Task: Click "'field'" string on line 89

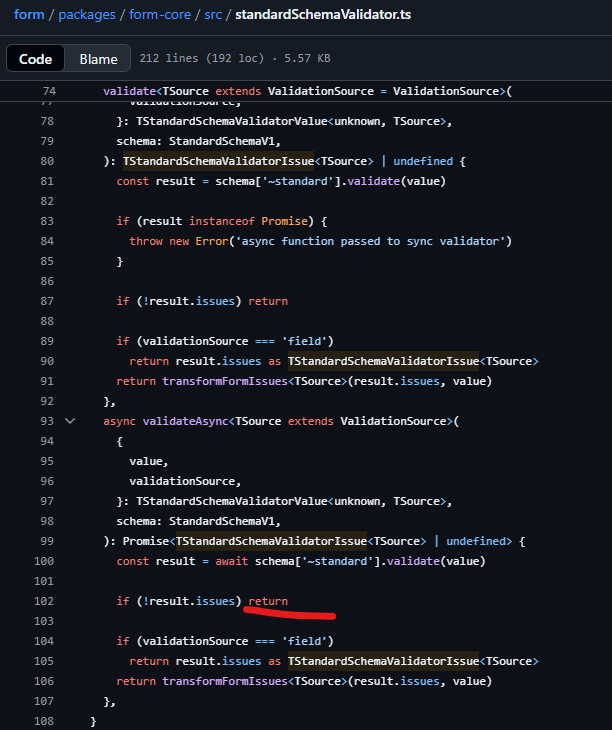Action: (305, 341)
